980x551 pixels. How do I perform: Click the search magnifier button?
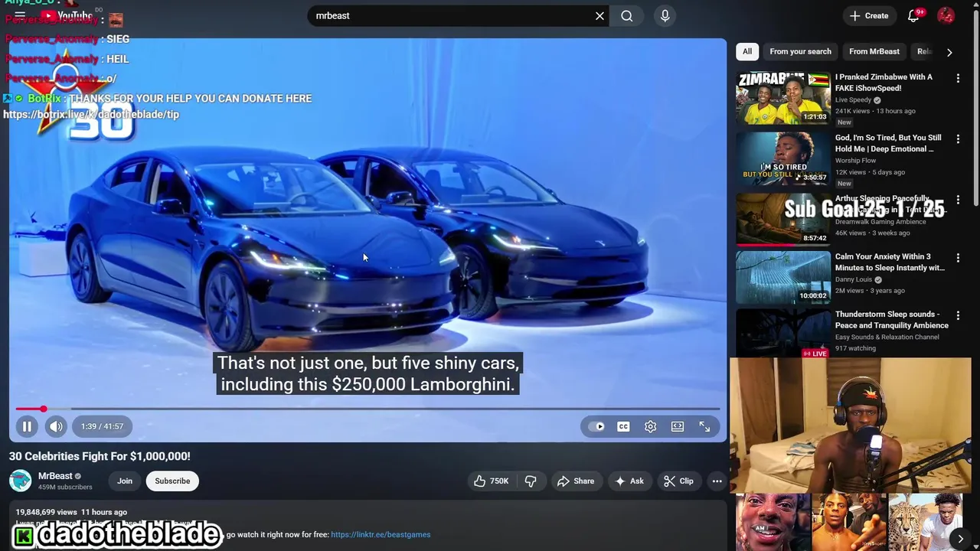(x=627, y=15)
